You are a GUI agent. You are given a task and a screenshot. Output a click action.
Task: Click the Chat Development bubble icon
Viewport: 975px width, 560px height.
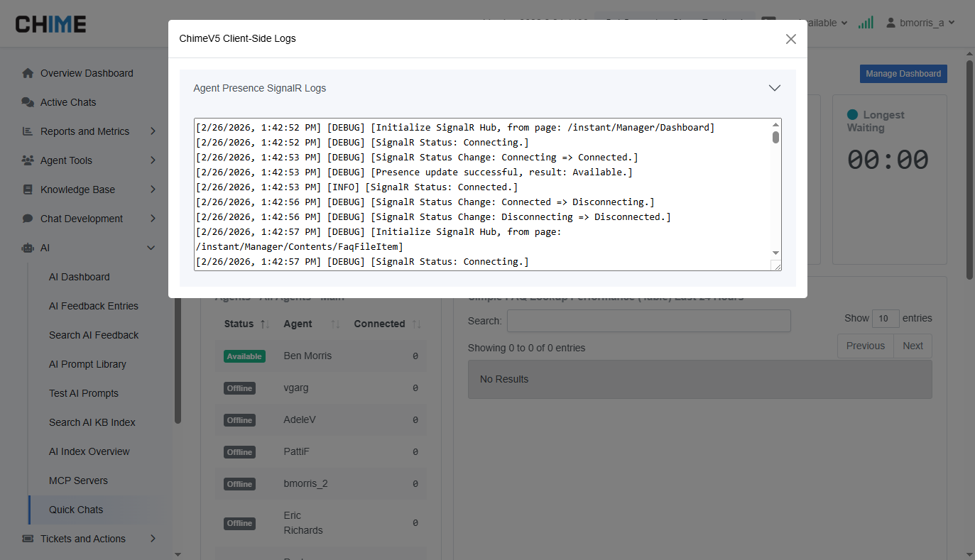(x=28, y=219)
